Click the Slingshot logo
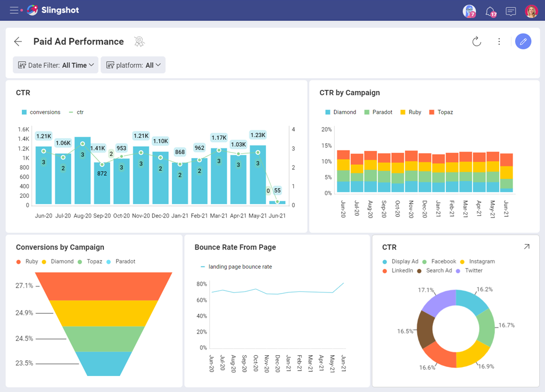The image size is (545, 392). point(53,10)
